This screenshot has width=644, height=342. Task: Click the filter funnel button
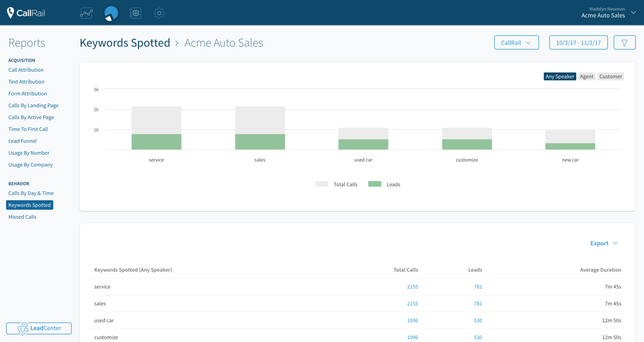click(624, 42)
